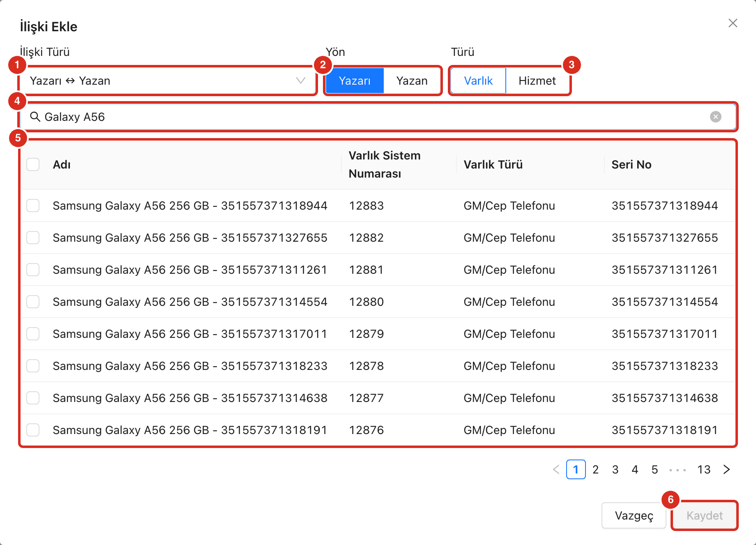Select the Yazan direction option
This screenshot has width=756, height=545.
point(412,81)
